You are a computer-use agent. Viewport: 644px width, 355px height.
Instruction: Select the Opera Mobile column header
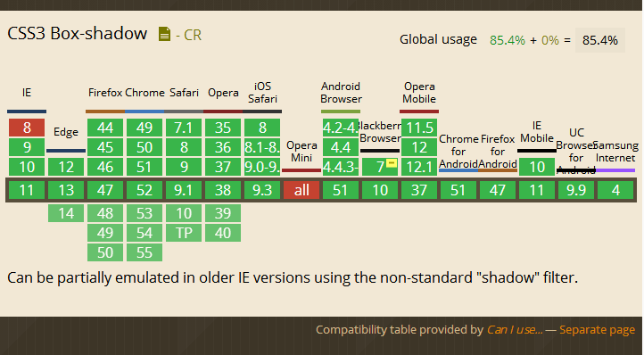(x=419, y=93)
